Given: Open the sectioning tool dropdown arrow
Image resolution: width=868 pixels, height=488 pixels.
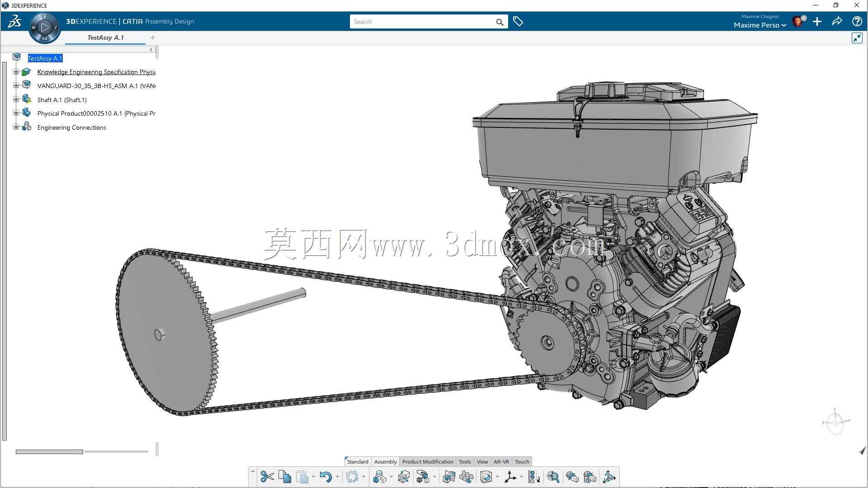Looking at the screenshot, I should (x=497, y=477).
